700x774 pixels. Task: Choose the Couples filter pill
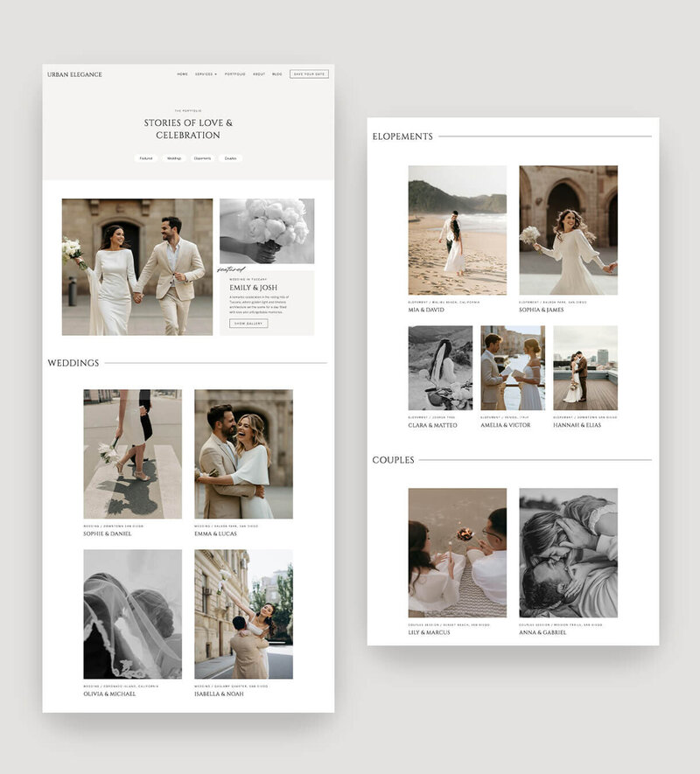[x=230, y=158]
